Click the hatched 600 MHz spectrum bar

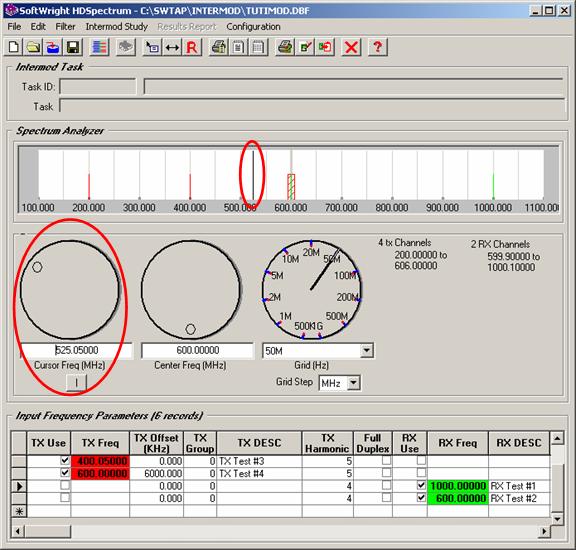[291, 187]
